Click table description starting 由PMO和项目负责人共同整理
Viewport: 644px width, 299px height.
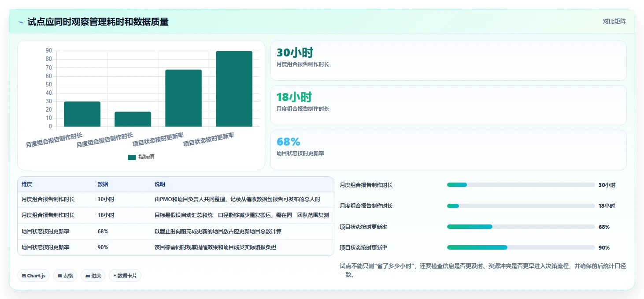(x=237, y=199)
